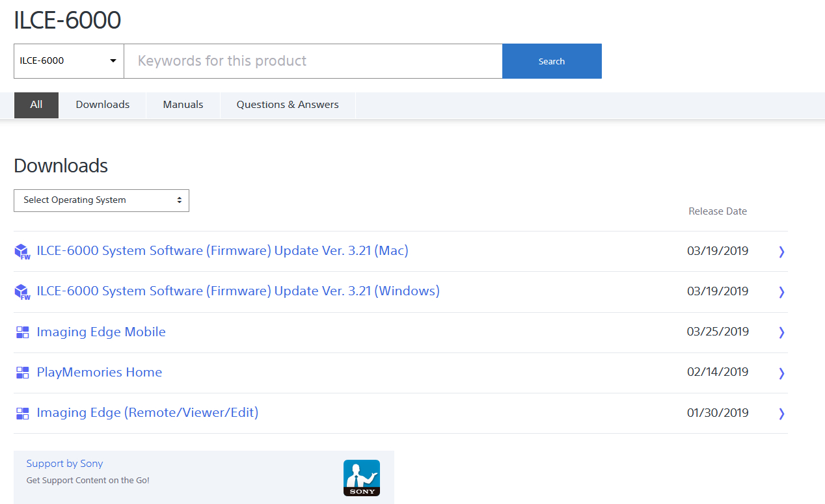Click the Release Date column header
This screenshot has height=504, width=825.
pyautogui.click(x=718, y=211)
